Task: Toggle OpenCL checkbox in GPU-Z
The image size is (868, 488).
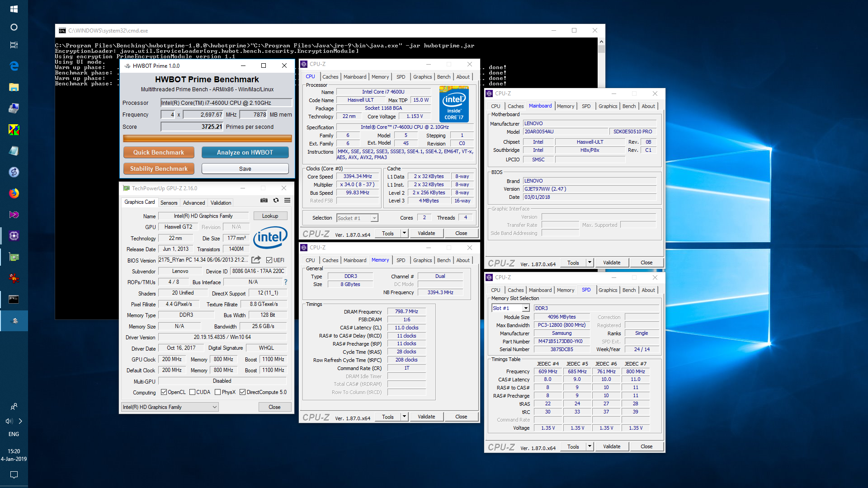Action: [164, 392]
